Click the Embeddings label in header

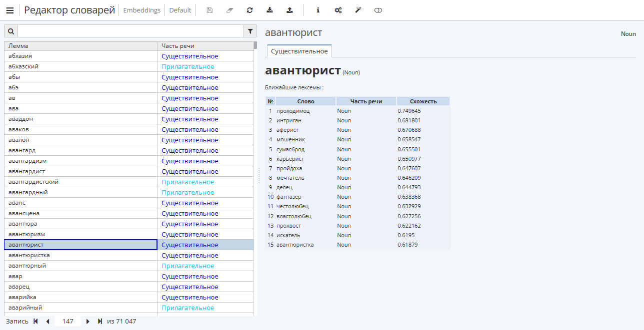coord(142,10)
